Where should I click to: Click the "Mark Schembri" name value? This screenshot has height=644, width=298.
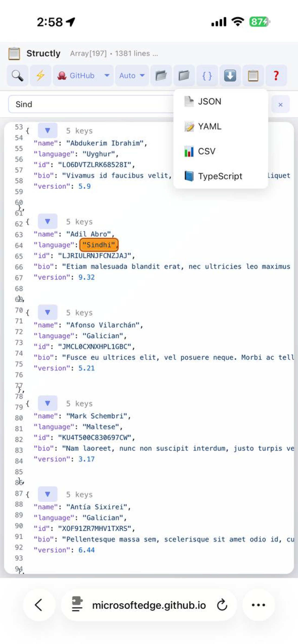point(97,416)
